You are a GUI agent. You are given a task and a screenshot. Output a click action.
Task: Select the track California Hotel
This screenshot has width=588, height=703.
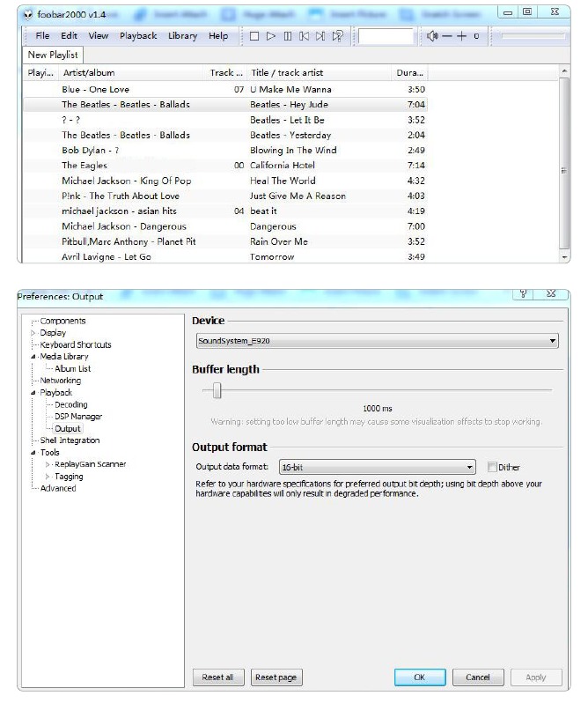225,166
